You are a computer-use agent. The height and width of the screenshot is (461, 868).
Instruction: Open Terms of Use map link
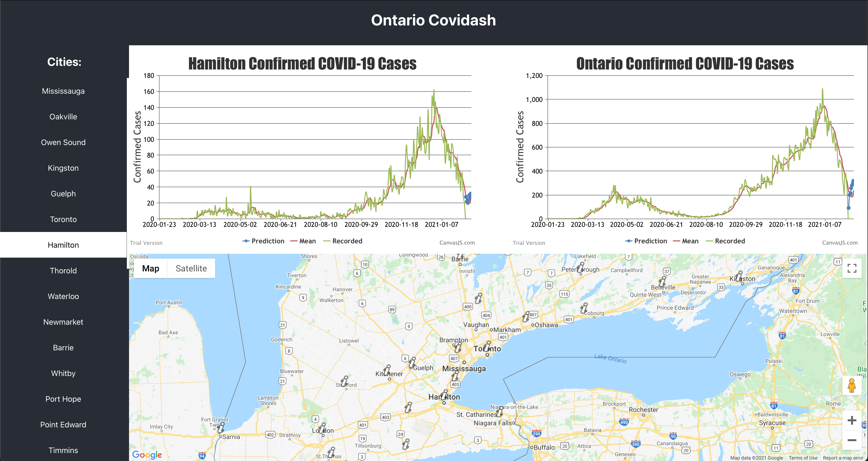tap(803, 458)
